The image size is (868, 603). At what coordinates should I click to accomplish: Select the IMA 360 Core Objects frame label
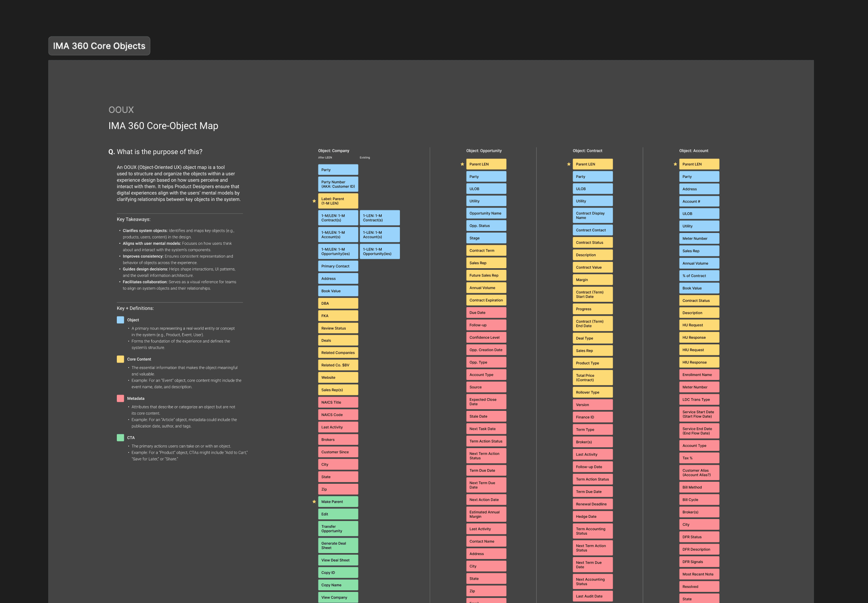click(x=99, y=46)
